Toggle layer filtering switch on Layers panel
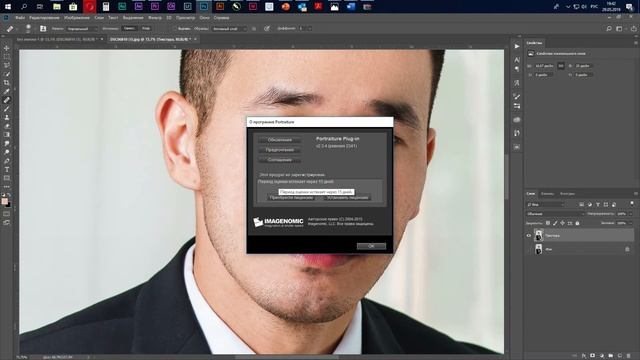 (632, 204)
